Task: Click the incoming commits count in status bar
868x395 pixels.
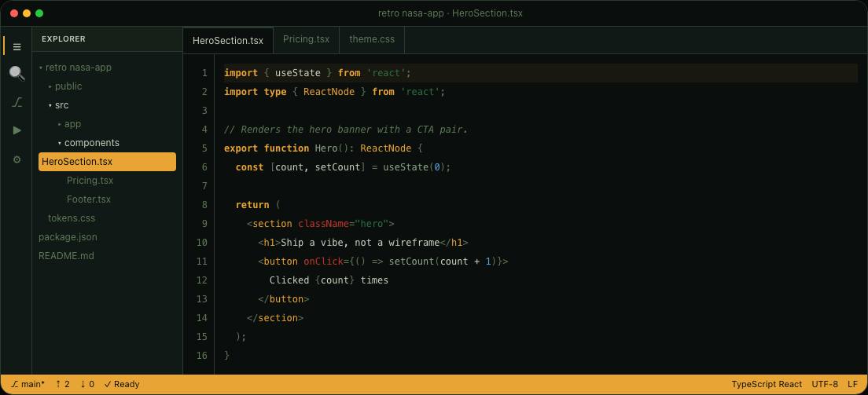Action: point(87,384)
